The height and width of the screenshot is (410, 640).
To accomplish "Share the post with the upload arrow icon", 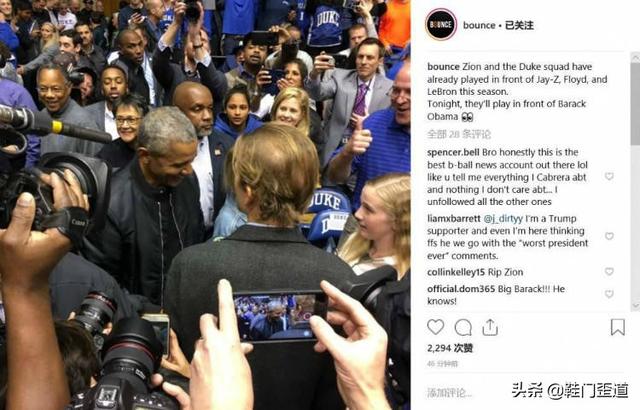I will pos(490,327).
